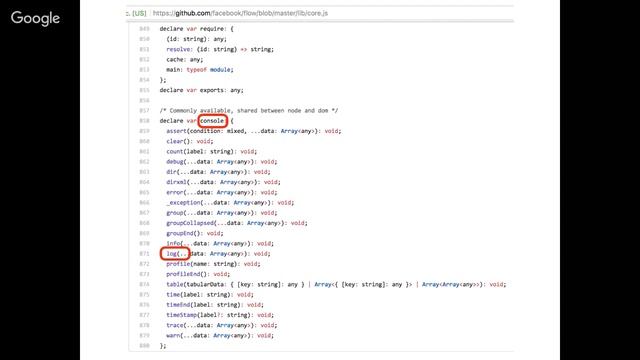Viewport: 640px width, 360px height.
Task: Click the 'clear(): void;' line
Action: pos(189,141)
